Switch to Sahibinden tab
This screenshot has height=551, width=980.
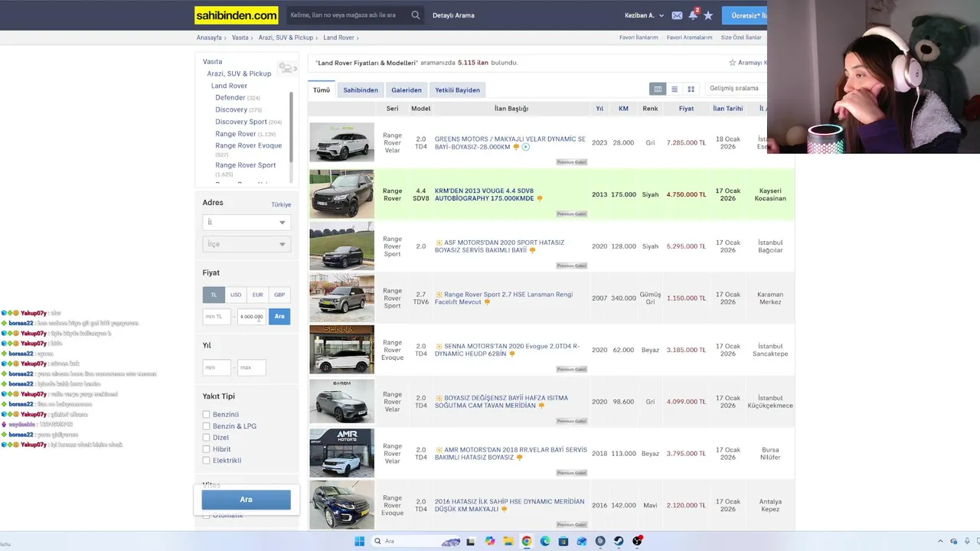click(361, 90)
